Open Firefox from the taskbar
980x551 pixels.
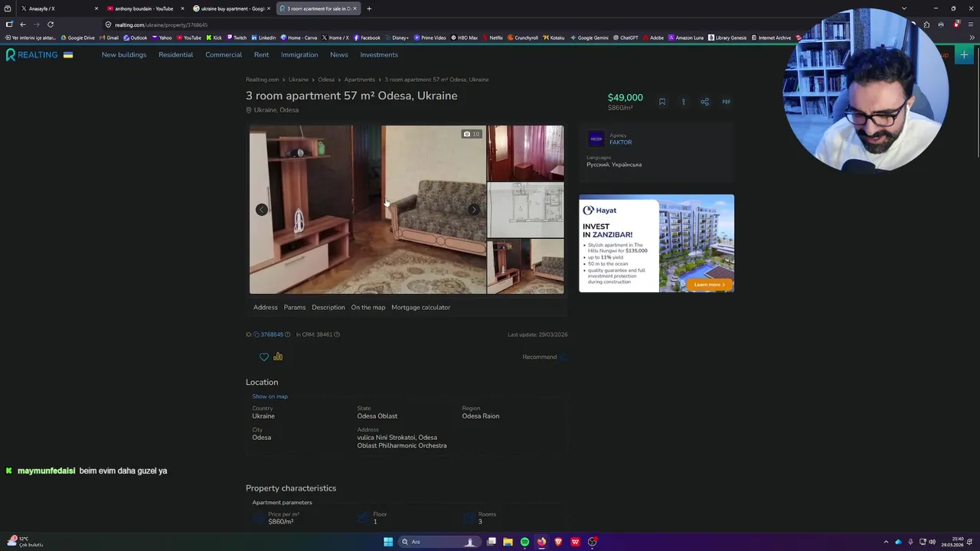click(541, 542)
